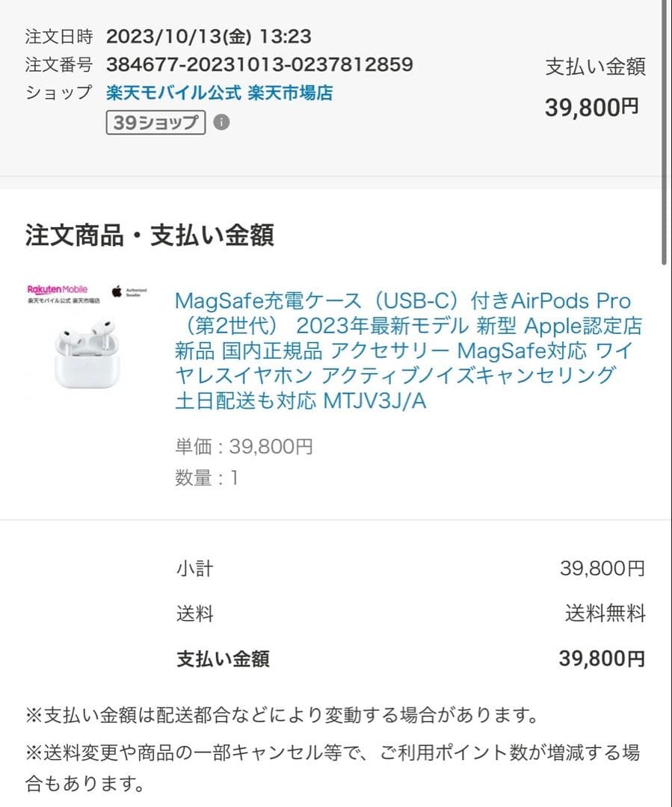The height and width of the screenshot is (807, 672).
Task: Click the 注文商品・支払い金額 section heading
Action: point(149,232)
